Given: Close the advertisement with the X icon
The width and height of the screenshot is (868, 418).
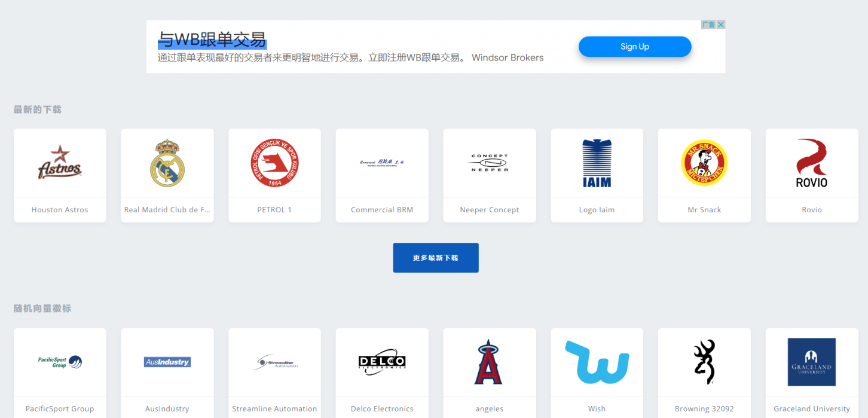Looking at the screenshot, I should (x=721, y=25).
